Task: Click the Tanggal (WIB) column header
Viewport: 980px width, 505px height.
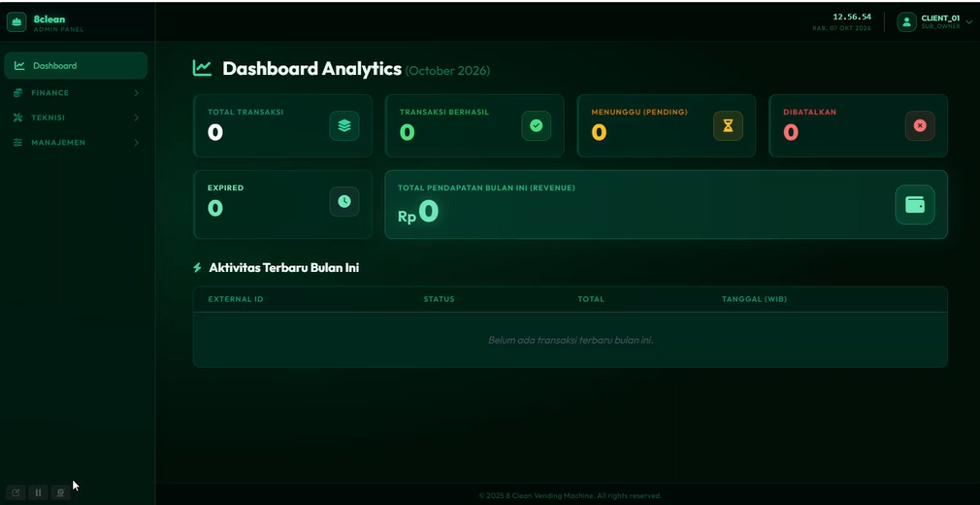Action: [754, 299]
